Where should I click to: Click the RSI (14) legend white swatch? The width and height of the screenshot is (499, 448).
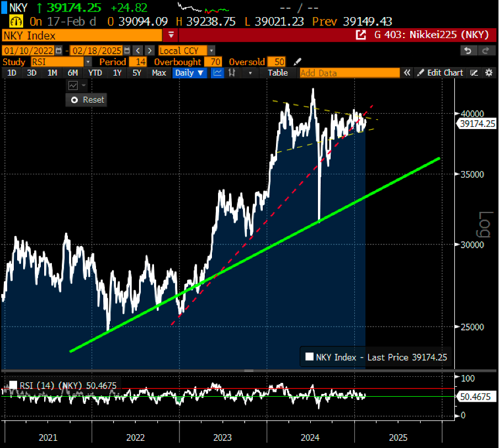(x=13, y=385)
